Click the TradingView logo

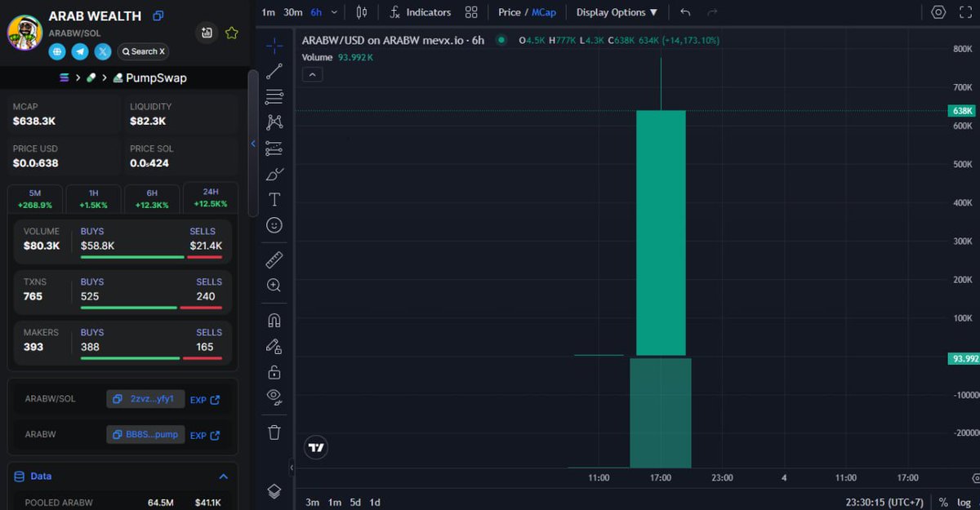316,447
